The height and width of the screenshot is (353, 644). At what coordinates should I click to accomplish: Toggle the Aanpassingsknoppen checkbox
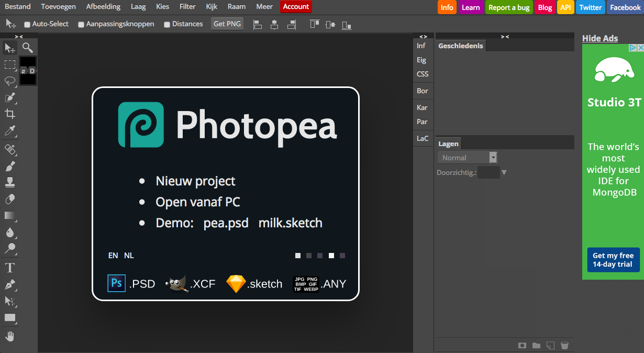pyautogui.click(x=81, y=24)
